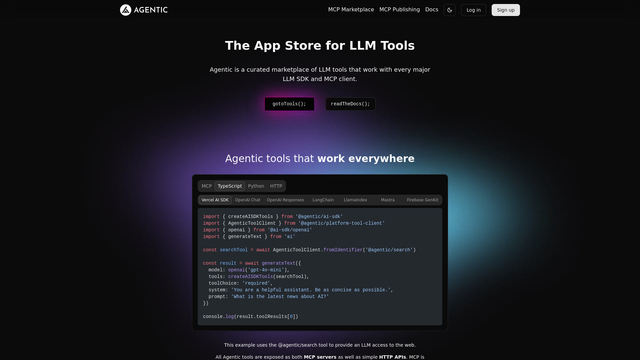The height and width of the screenshot is (360, 640).
Task: Switch to the Python tab
Action: tap(256, 186)
